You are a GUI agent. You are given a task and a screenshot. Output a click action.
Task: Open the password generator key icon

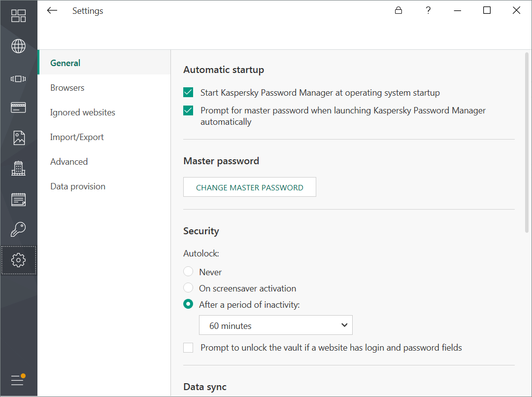pos(18,229)
